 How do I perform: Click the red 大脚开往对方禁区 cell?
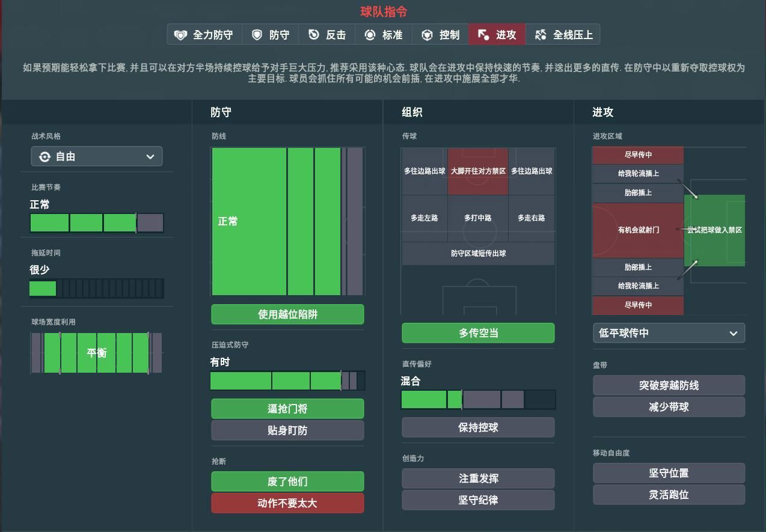point(478,171)
